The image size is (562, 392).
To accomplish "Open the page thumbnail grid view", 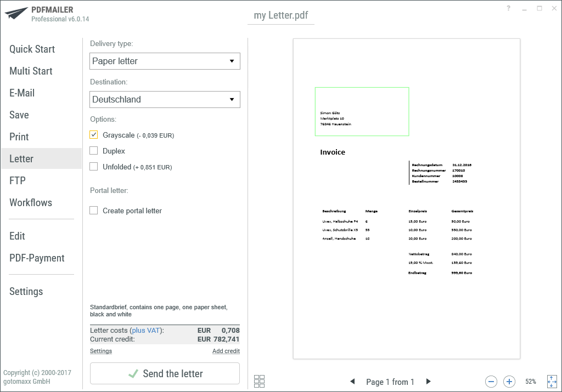I will (259, 380).
